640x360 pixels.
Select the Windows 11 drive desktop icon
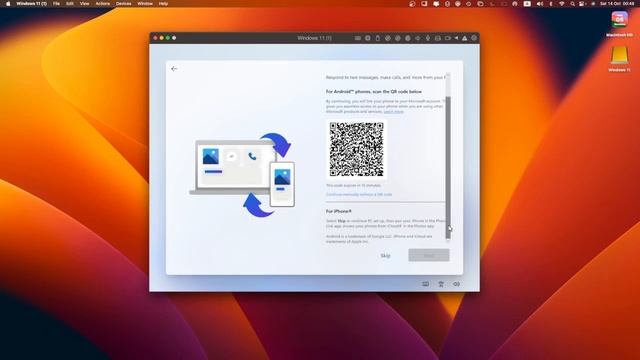(619, 59)
